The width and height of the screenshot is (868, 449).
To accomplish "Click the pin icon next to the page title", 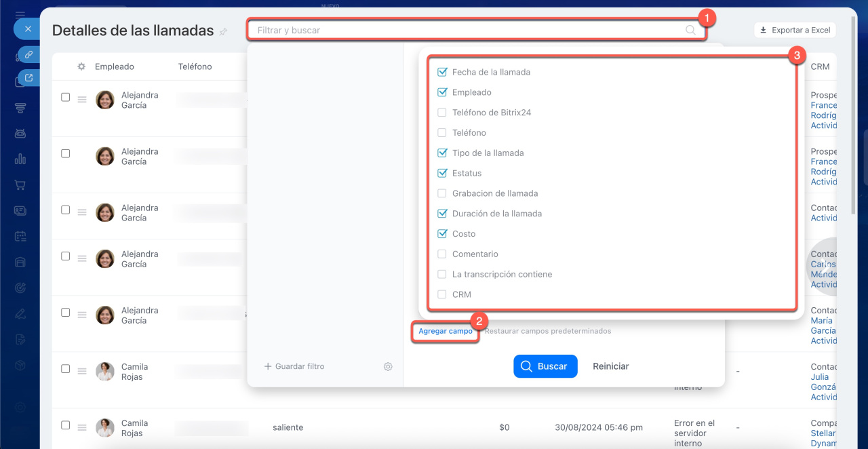I will pos(224,32).
